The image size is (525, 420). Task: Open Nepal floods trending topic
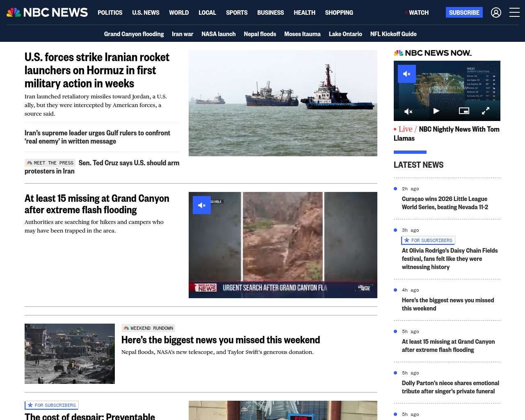(260, 34)
